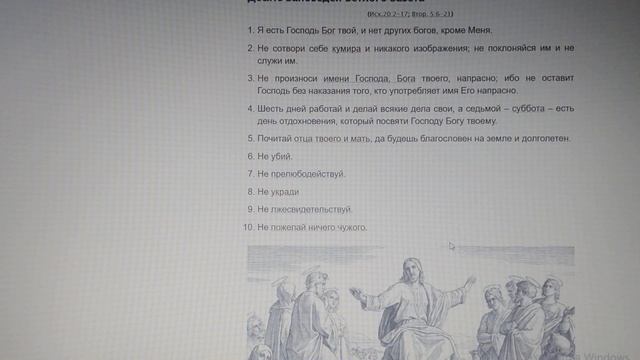
Task: Open the Втор.5:6-21 scripture reference link
Action: point(431,14)
